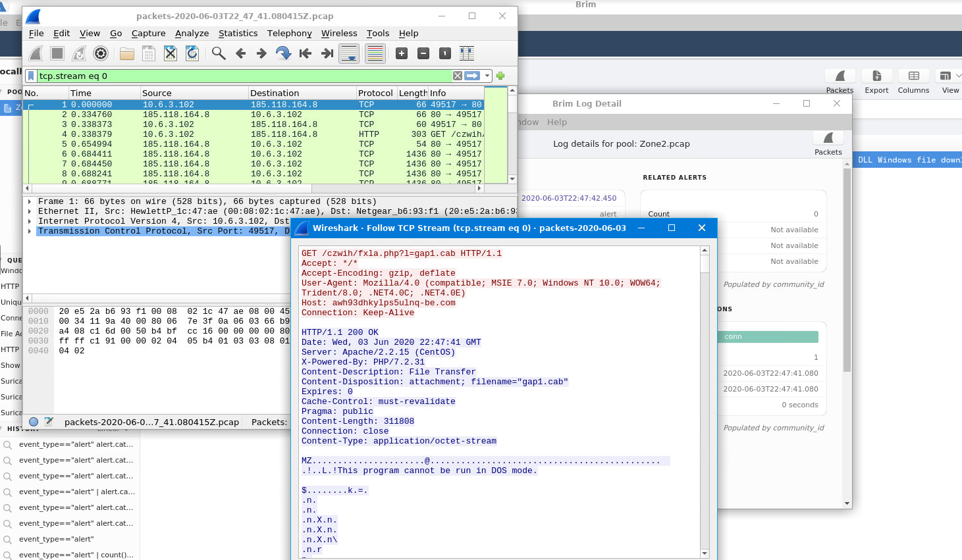The width and height of the screenshot is (962, 560).
Task: Open Wireshark Capture menu
Action: (x=148, y=33)
